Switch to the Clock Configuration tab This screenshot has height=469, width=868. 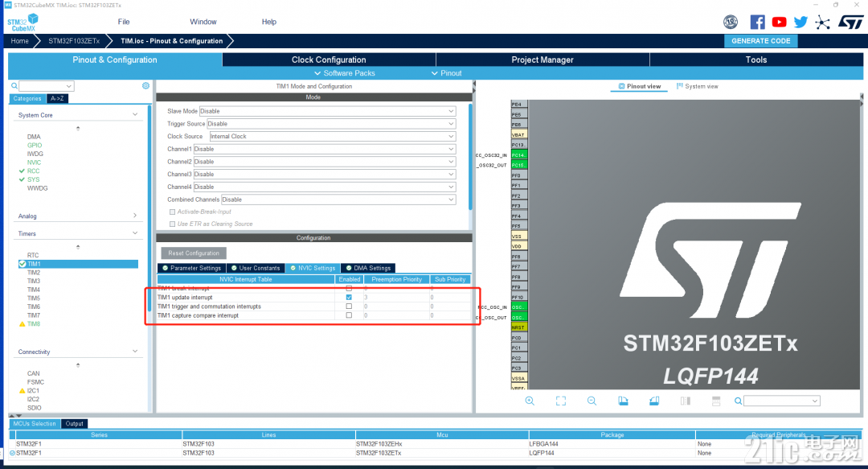329,60
